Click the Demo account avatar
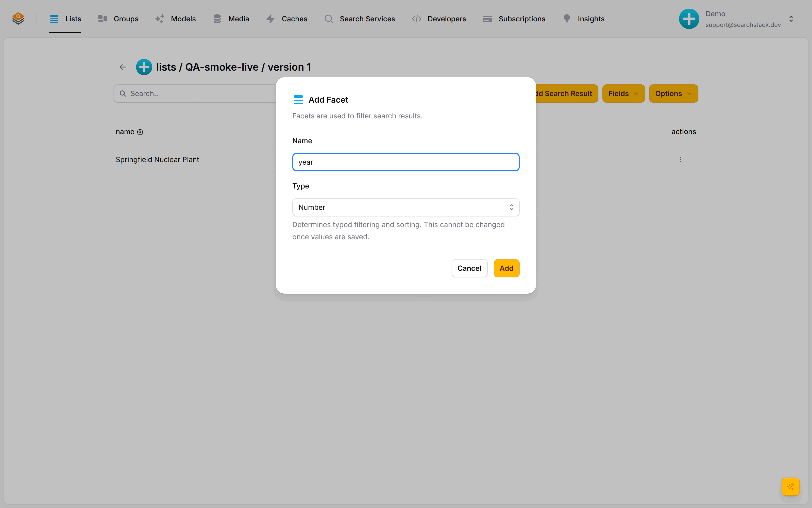The height and width of the screenshot is (508, 812). [x=689, y=19]
